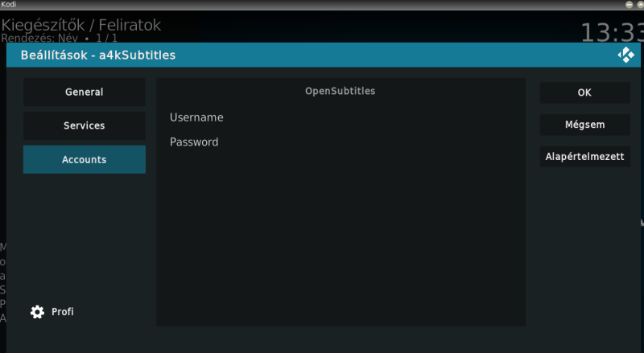Reset settings using the Alapértelmezett button
This screenshot has width=644, height=353.
(584, 157)
